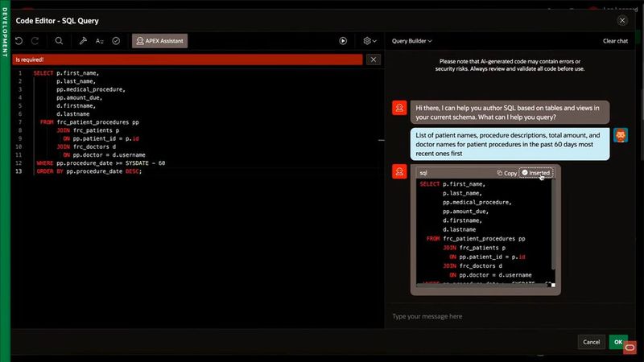Screen dimensions: 644x362
Task: Dismiss the 'Is required!' error banner
Action: click(374, 60)
